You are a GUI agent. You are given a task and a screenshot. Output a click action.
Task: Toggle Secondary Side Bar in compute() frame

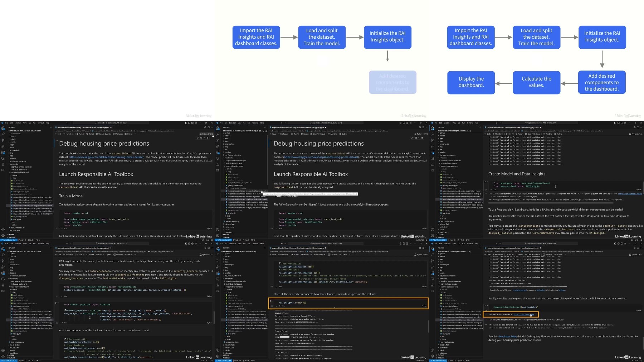407,243
